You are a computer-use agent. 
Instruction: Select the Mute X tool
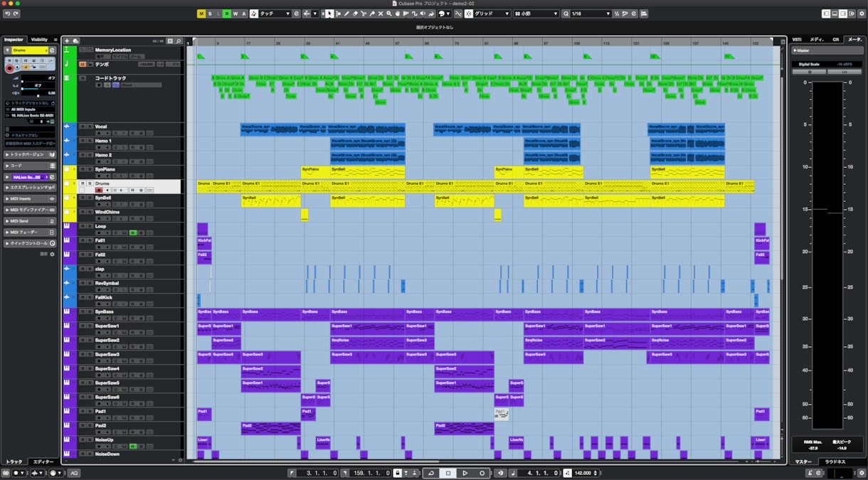(x=381, y=14)
